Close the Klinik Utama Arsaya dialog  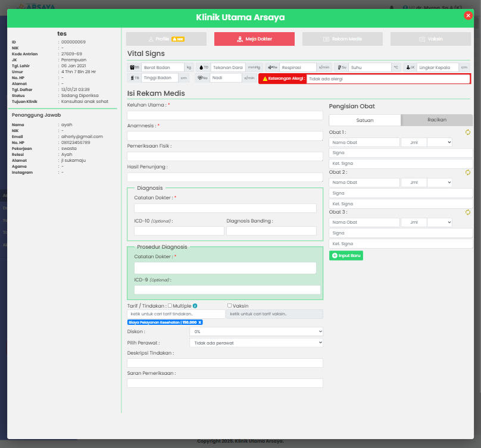click(x=468, y=16)
